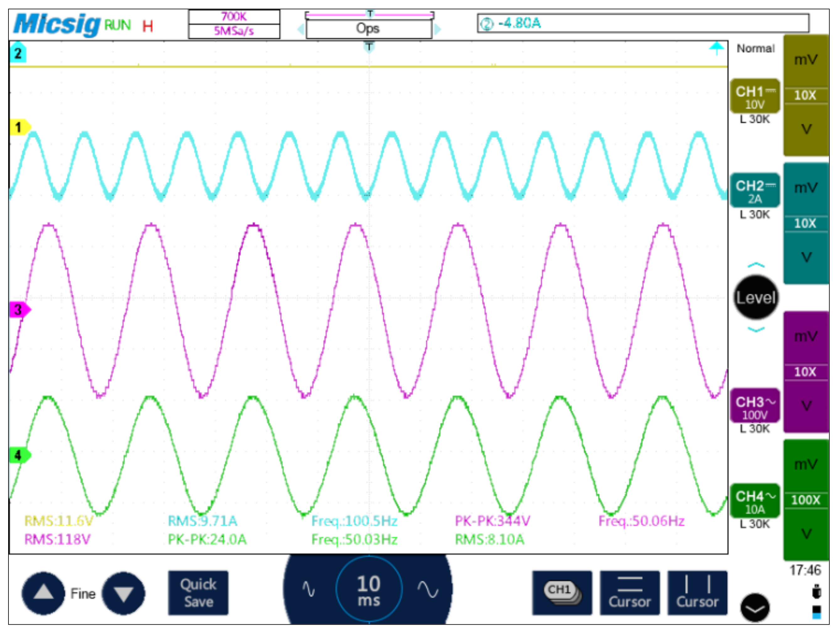Click the Micsig logo

(x=57, y=24)
